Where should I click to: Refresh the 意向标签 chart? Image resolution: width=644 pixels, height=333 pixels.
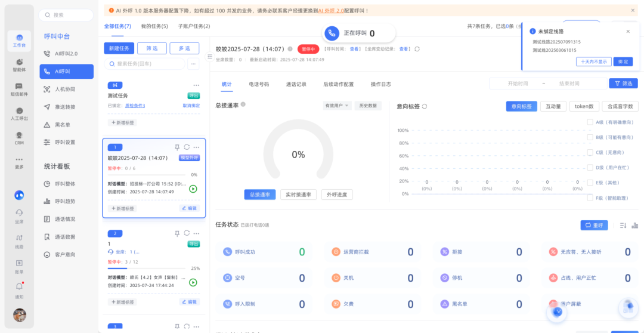click(x=425, y=106)
